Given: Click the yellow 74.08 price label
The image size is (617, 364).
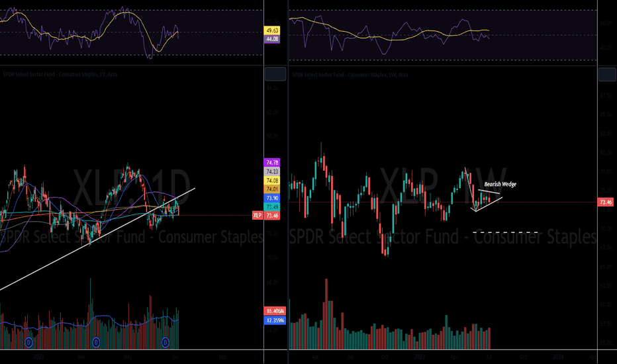Looking at the screenshot, I should coord(272,181).
